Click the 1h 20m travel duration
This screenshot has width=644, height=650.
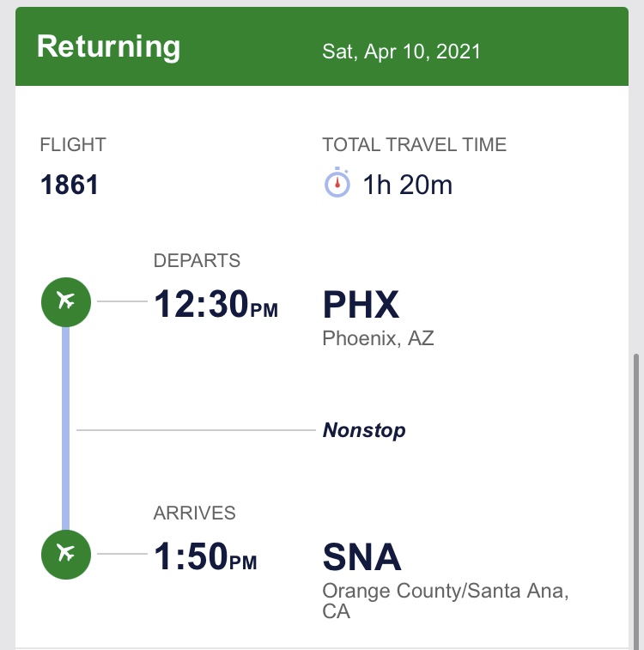coord(407,185)
